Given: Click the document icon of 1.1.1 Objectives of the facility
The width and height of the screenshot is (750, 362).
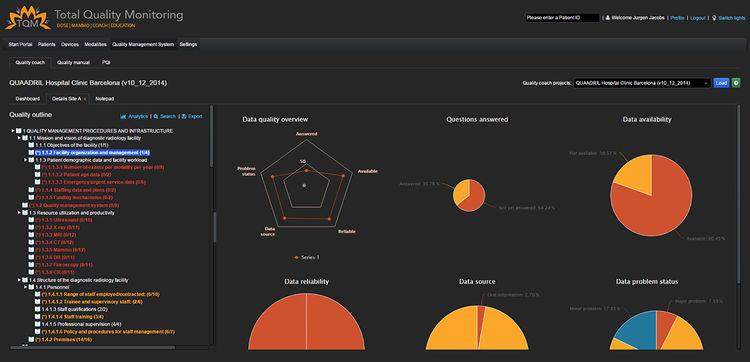Looking at the screenshot, I should 31,145.
